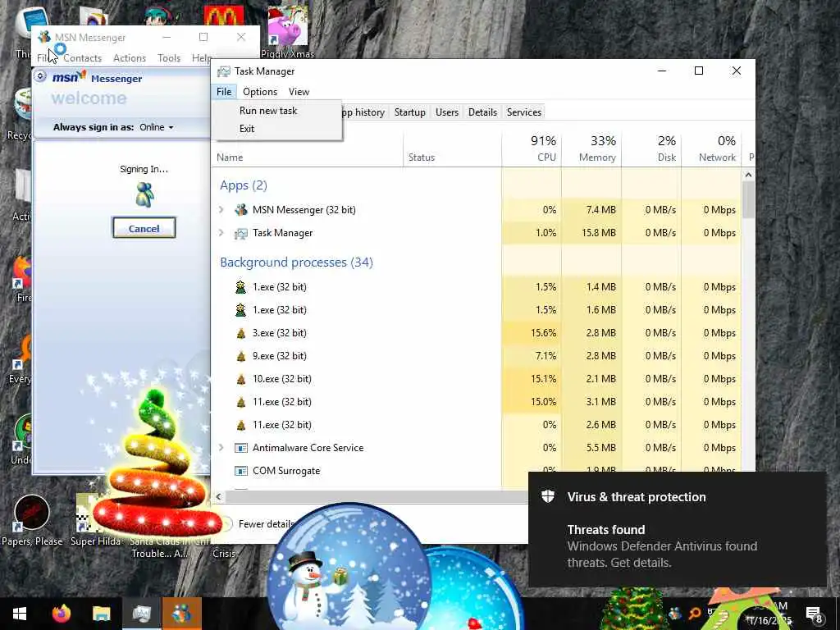Select the 9.exe (32 bit) process icon
The height and width of the screenshot is (630, 840).
240,356
